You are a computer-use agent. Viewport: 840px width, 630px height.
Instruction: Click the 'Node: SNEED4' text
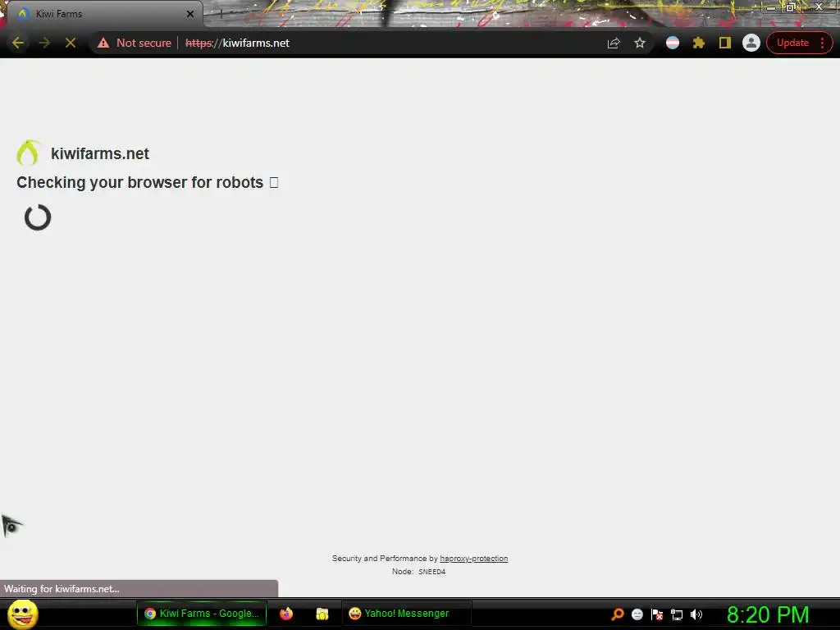(x=418, y=572)
